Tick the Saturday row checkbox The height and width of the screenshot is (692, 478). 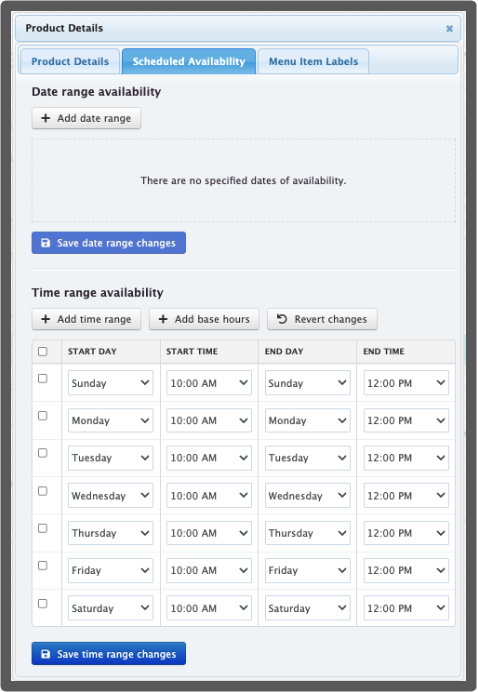coord(43,604)
